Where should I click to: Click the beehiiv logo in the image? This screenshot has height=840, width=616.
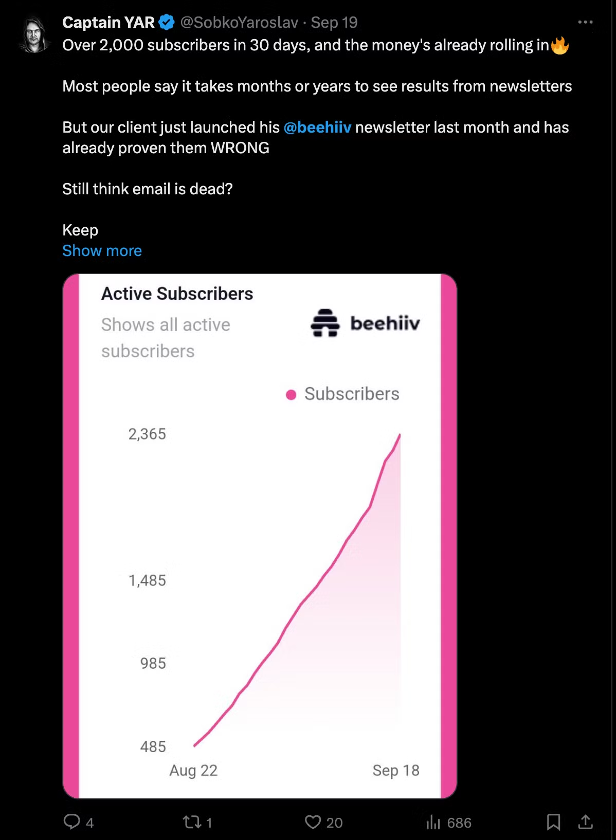click(x=365, y=323)
